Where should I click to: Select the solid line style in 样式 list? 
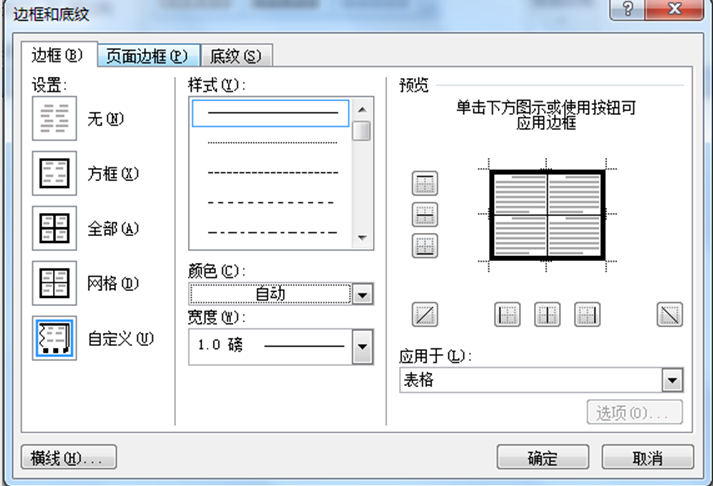point(272,113)
